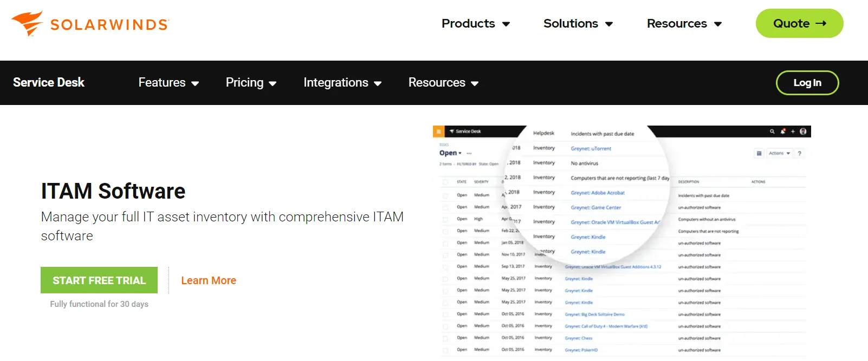The height and width of the screenshot is (361, 868).
Task: Check the box for the Sep 13, 2017 row
Action: tap(445, 266)
